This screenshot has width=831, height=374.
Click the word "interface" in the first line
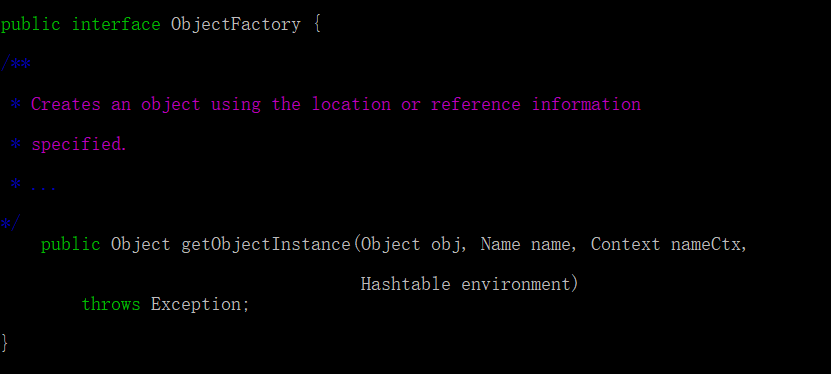point(116,24)
